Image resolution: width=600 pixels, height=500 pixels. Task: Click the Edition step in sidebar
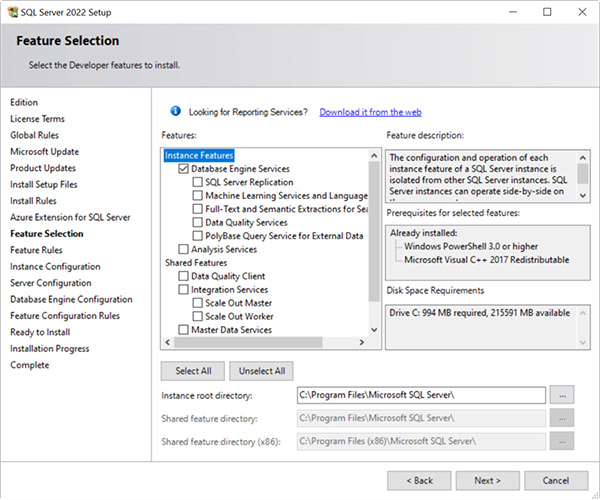coord(24,102)
